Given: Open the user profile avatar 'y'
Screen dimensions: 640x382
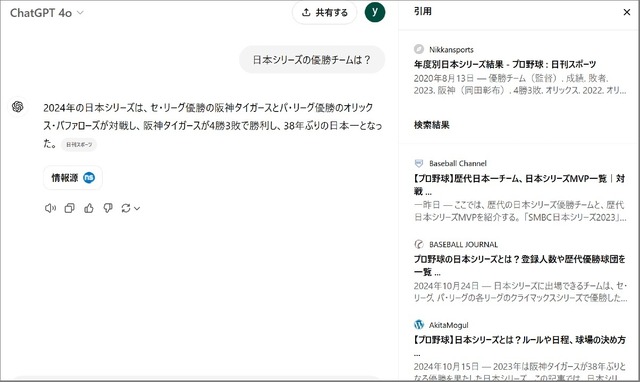Looking at the screenshot, I should tap(375, 12).
